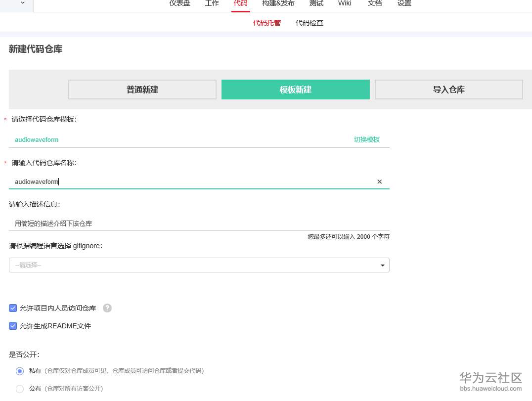
Task: Select the 私有 repository visibility option
Action: point(20,371)
